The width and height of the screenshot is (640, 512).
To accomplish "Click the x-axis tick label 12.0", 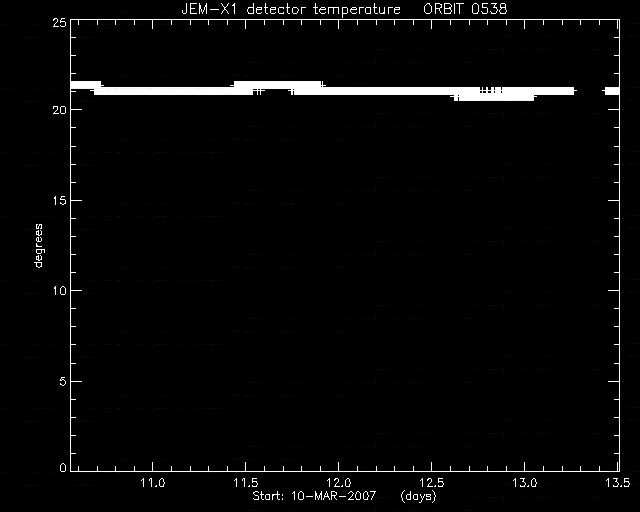I will click(339, 483).
